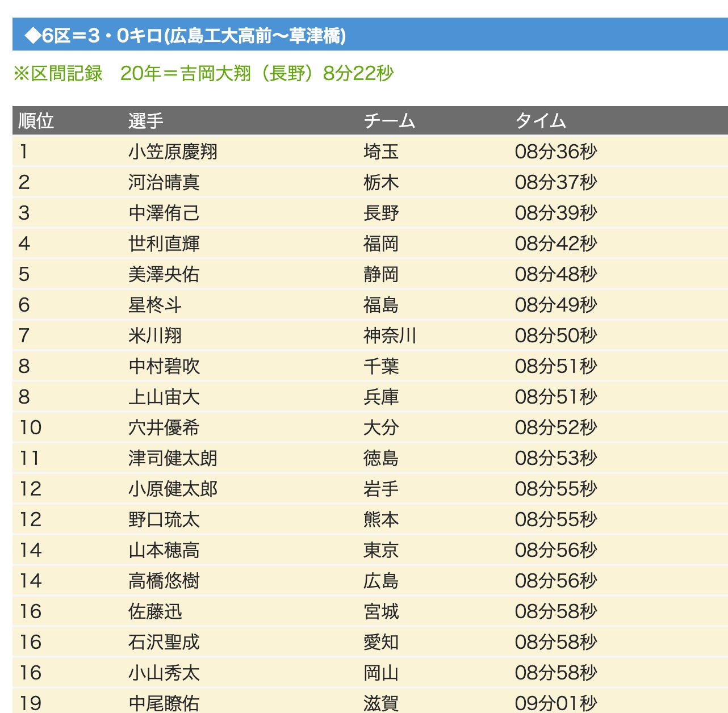Select runner name 小笠原慶翔

173,152
